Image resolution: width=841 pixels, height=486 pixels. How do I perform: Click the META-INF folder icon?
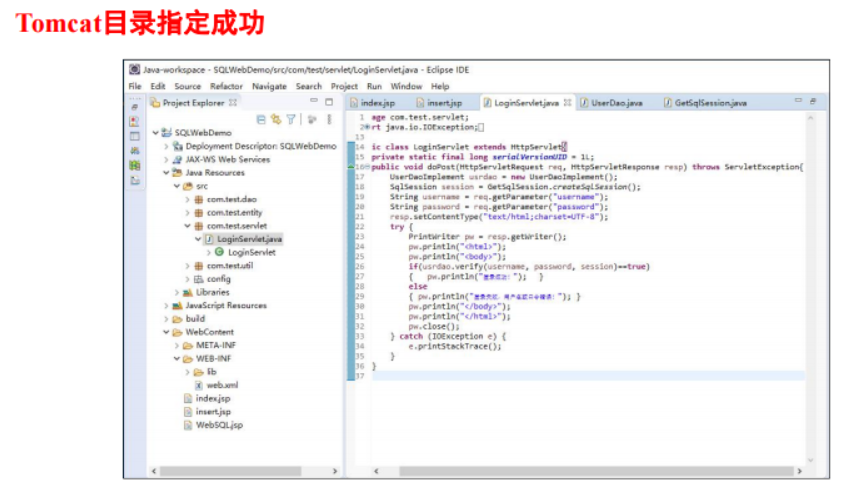[188, 345]
